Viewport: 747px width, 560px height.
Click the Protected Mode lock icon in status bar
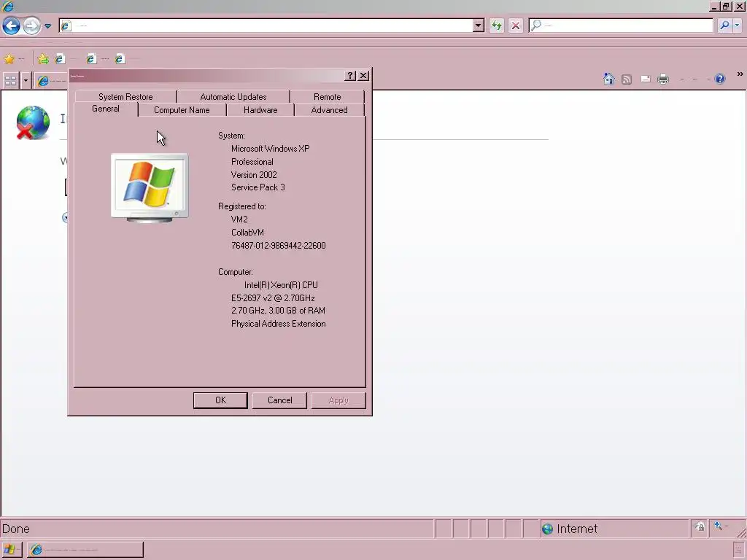[700, 526]
